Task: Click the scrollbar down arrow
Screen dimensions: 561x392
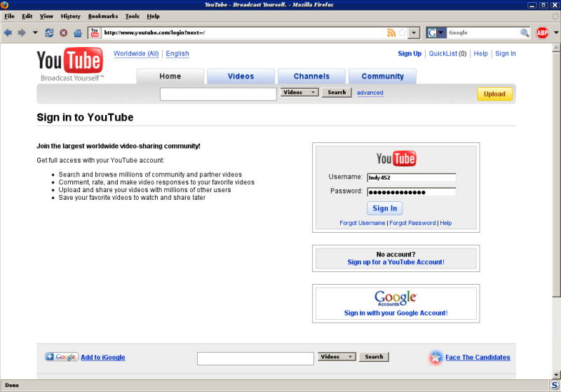Action: (x=556, y=375)
